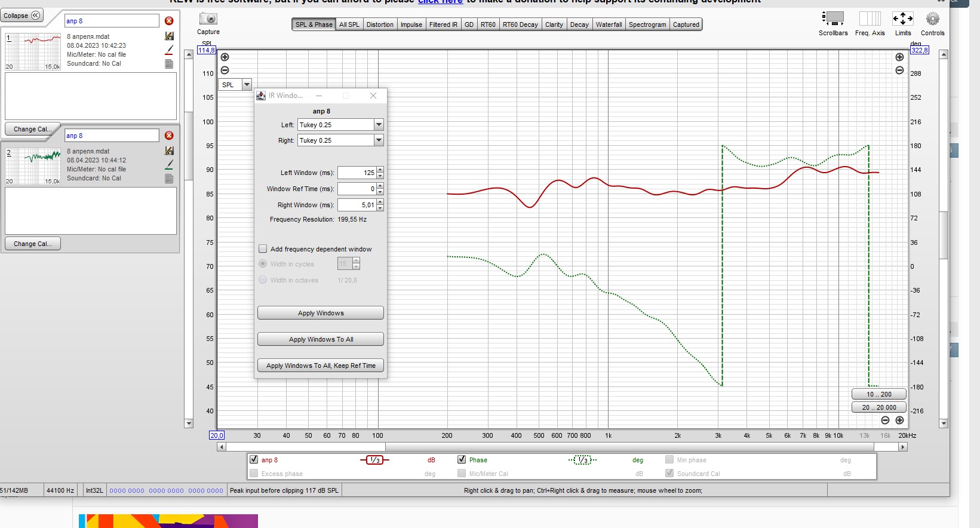Edit the first measurement name field
The image size is (980, 528).
tap(112, 21)
